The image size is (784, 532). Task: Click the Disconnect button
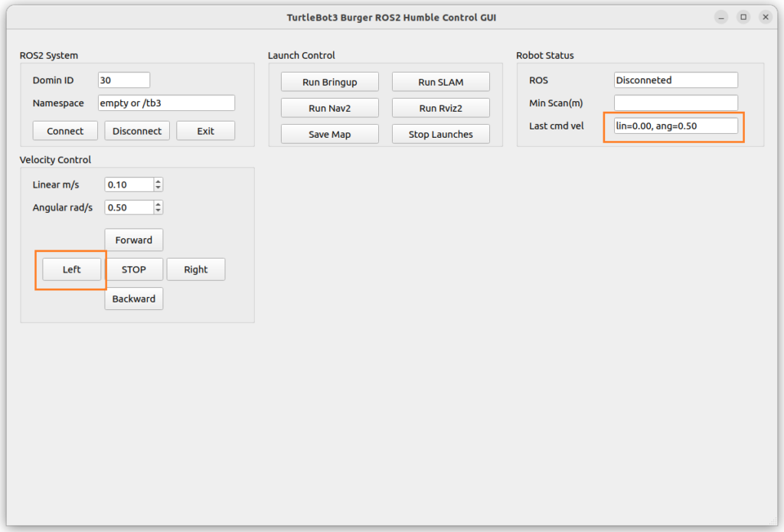(137, 131)
